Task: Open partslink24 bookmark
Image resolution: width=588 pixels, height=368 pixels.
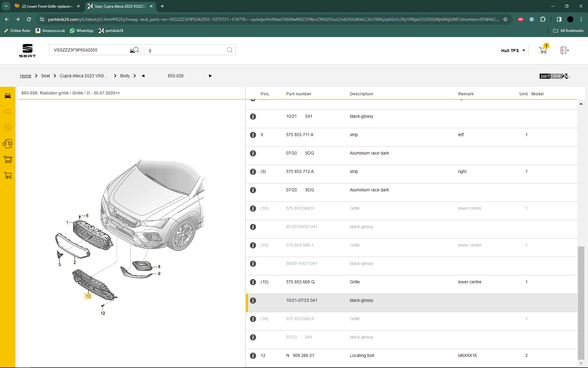Action: tap(111, 31)
